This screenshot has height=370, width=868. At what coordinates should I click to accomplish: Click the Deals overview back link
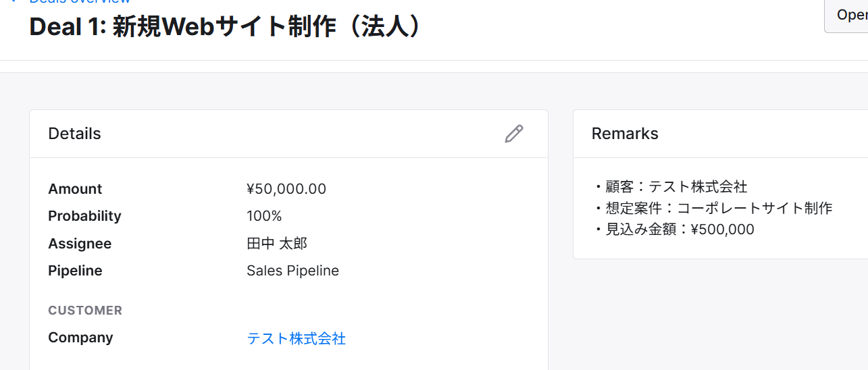79,2
